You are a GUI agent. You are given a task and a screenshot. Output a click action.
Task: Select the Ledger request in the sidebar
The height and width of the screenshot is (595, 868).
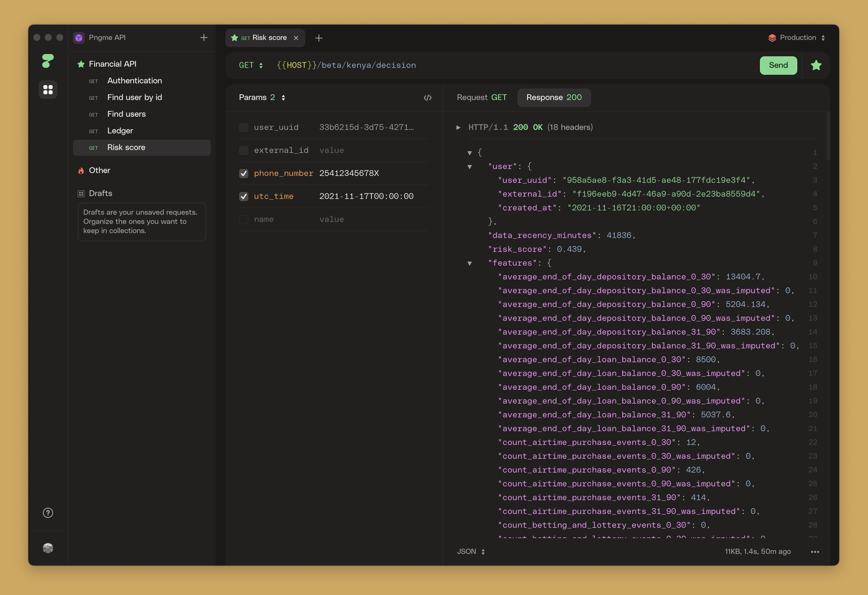(x=120, y=131)
